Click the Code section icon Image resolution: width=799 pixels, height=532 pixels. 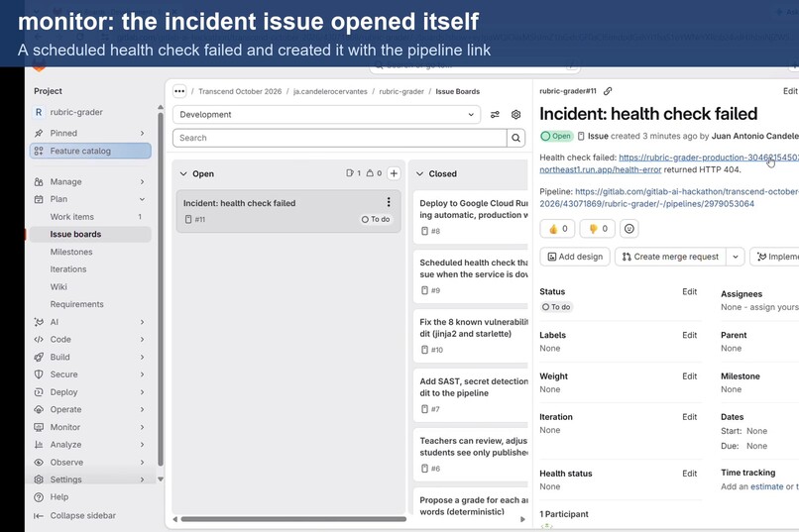point(39,340)
